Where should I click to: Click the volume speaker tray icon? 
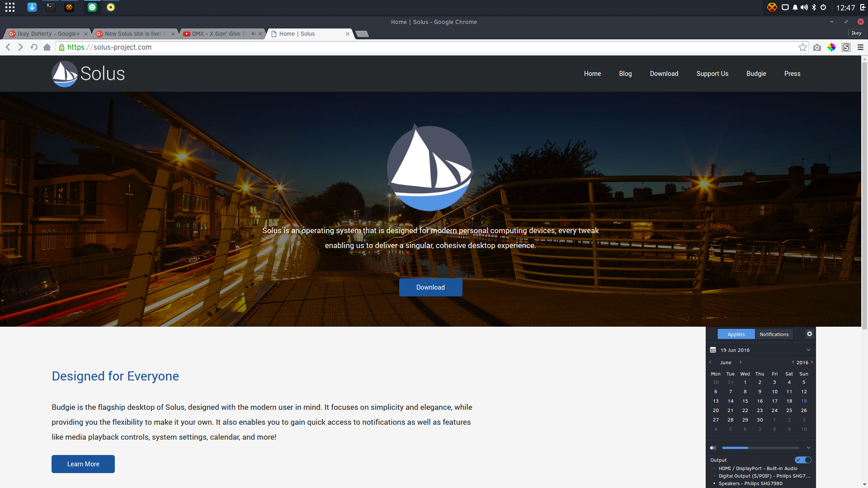[804, 7]
